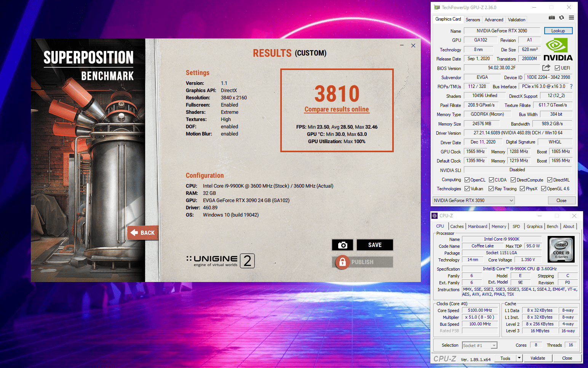588x368 pixels.
Task: Click the Code Name value Coffee Lake
Action: coord(483,246)
